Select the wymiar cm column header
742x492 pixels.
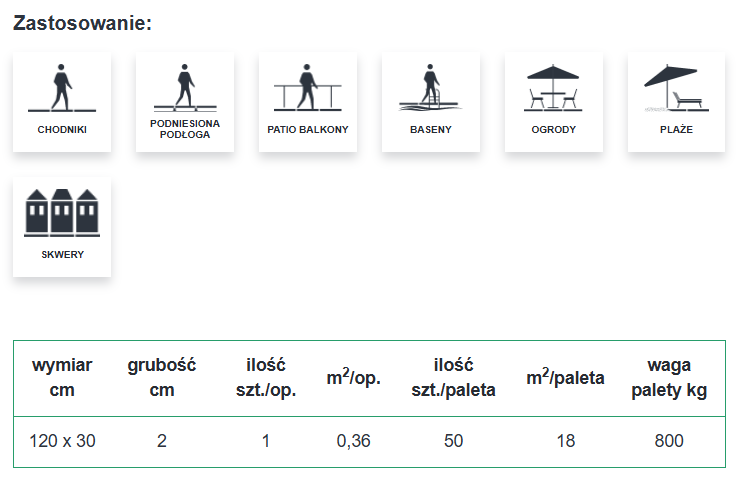62,377
